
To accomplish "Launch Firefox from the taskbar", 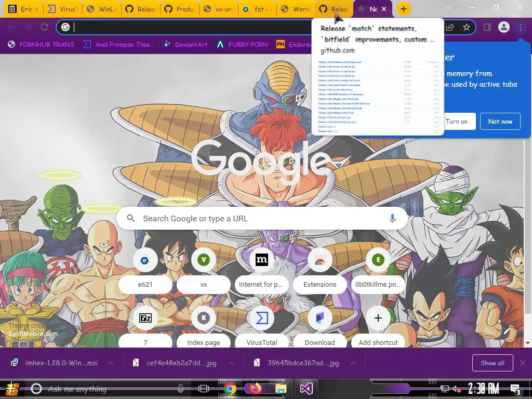I will point(255,389).
